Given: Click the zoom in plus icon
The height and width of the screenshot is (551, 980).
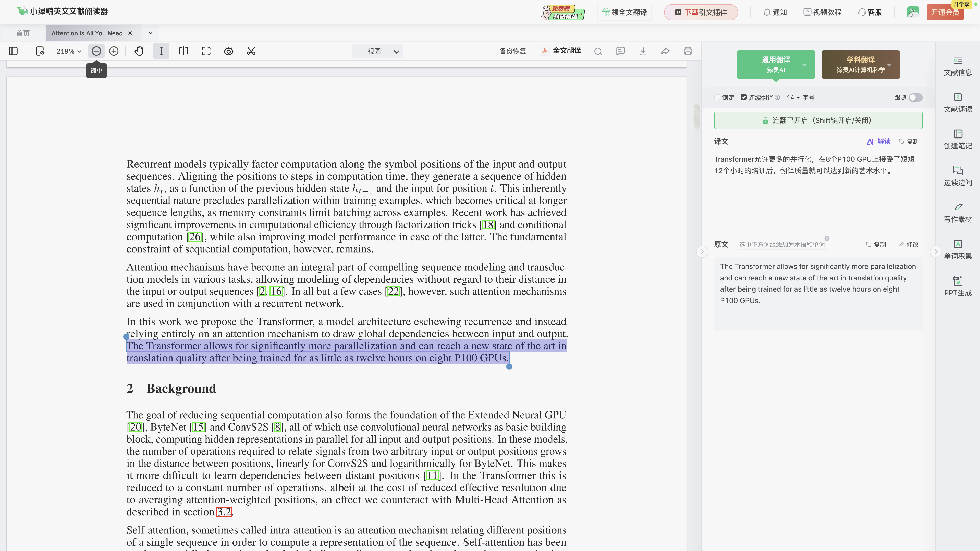Looking at the screenshot, I should coord(114,51).
